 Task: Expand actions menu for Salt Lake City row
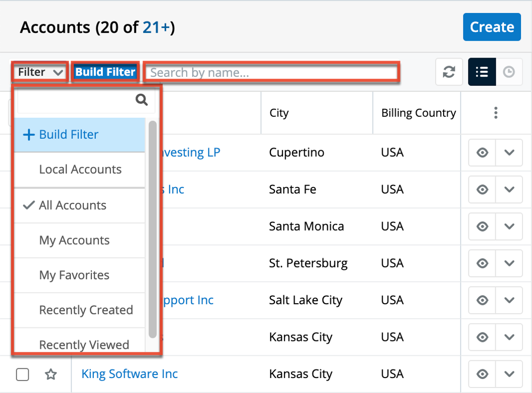[x=509, y=300]
